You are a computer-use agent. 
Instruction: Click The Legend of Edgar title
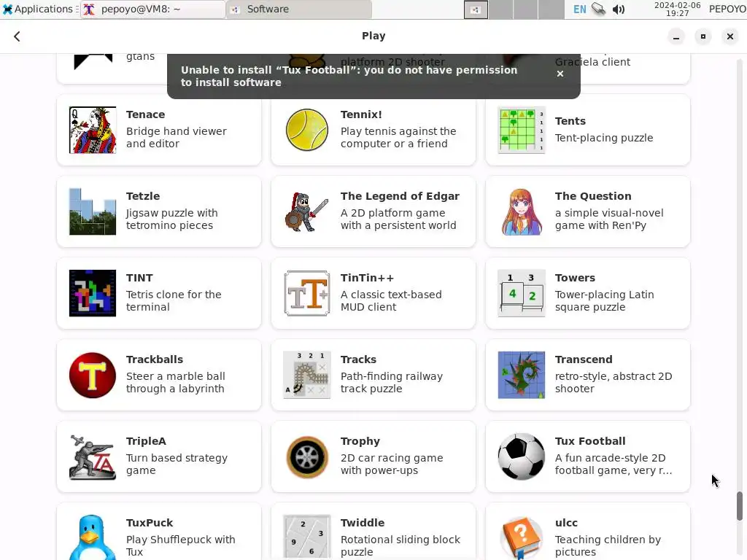[400, 196]
